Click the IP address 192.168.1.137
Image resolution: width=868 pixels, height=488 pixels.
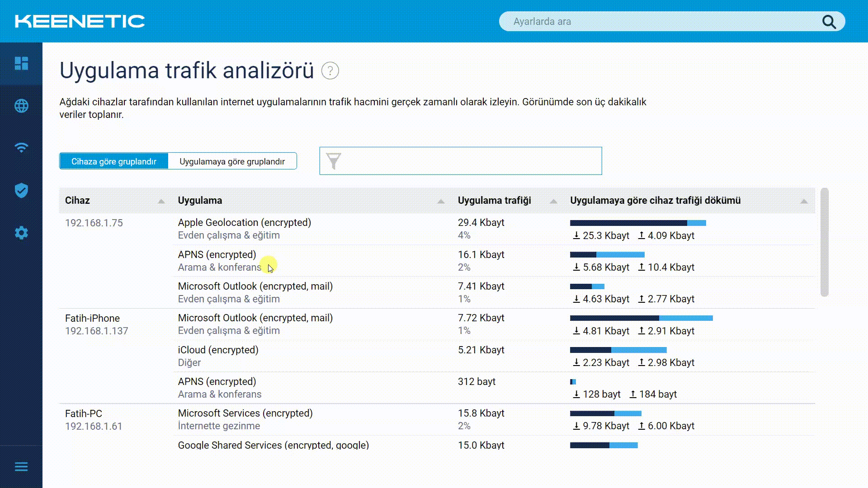coord(97,331)
